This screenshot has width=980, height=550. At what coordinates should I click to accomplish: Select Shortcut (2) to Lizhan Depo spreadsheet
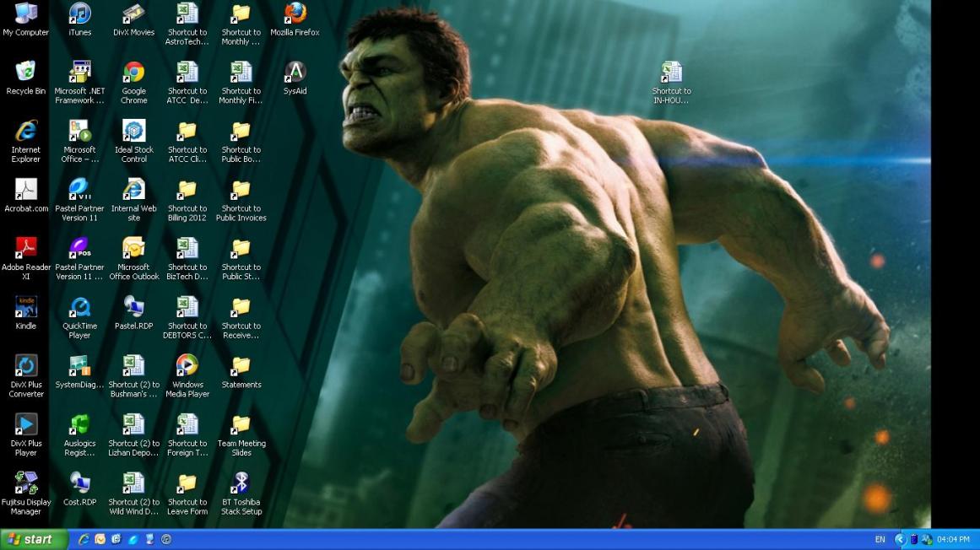(x=133, y=424)
